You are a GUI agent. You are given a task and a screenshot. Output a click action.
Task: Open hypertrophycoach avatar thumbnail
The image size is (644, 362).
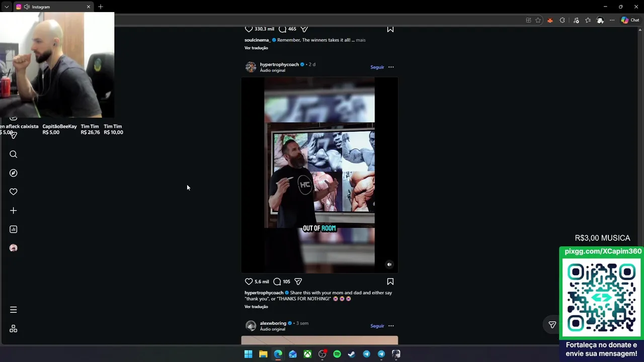tap(251, 67)
